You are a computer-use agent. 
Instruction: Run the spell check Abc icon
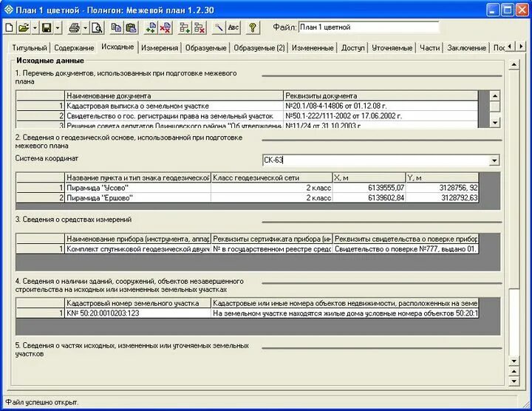[x=233, y=27]
